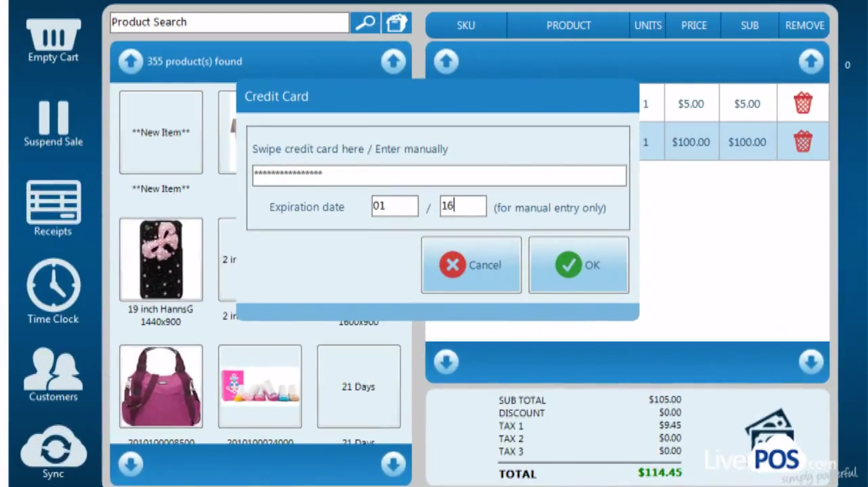
Task: Cancel the Credit Card dialog
Action: click(471, 265)
